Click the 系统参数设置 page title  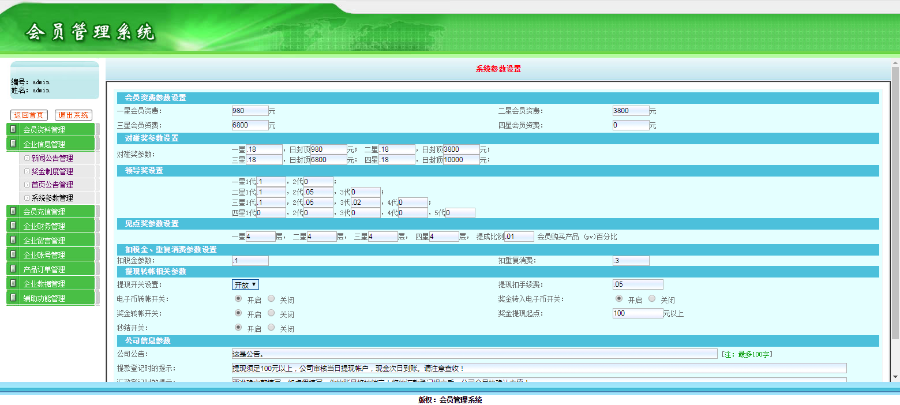pyautogui.click(x=498, y=69)
